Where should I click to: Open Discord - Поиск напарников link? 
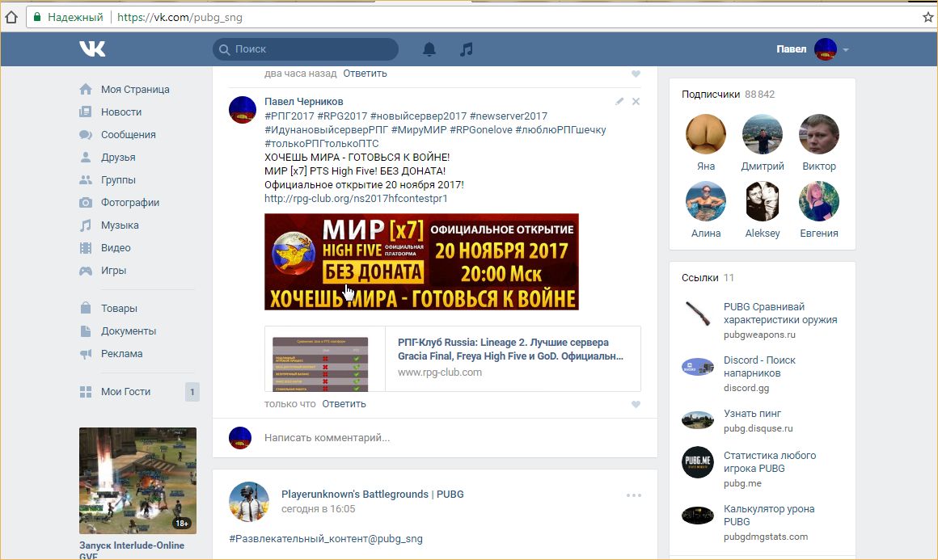click(x=759, y=366)
